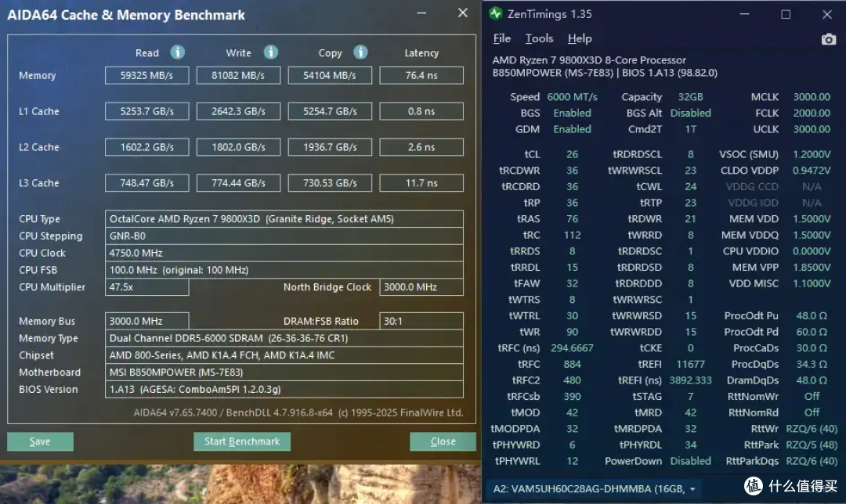
Task: Click the CPU FSB field
Action: pos(284,270)
